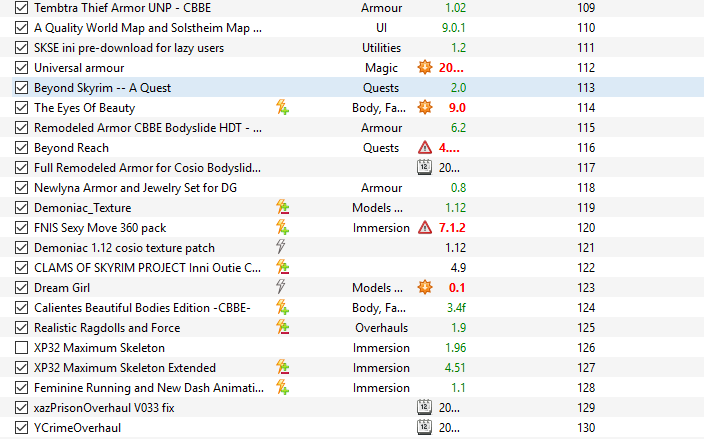Click Utilities category for SKSE ini row

tap(382, 48)
